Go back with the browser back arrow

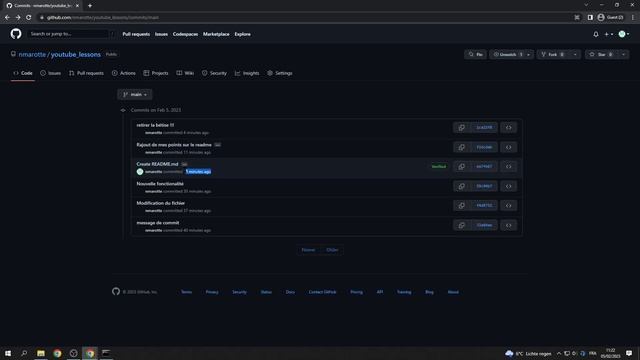pos(7,17)
